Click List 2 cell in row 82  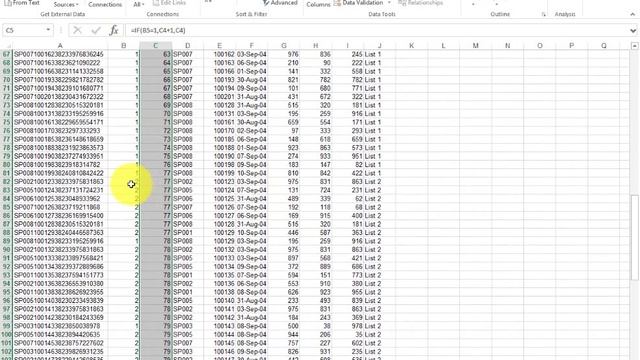[380, 182]
